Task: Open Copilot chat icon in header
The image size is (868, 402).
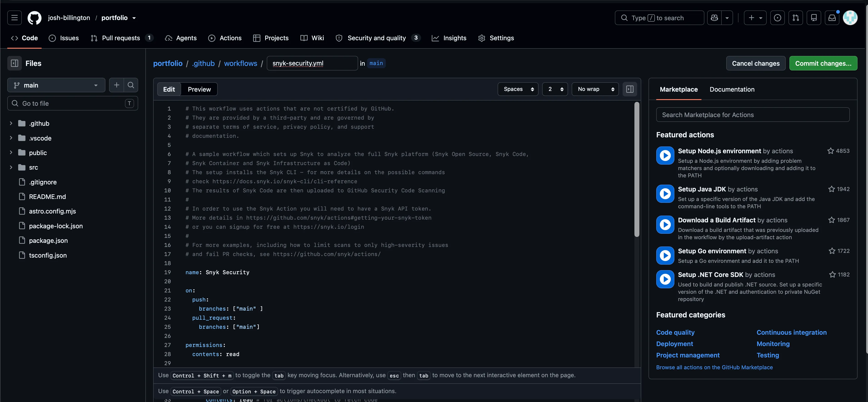Action: click(714, 18)
